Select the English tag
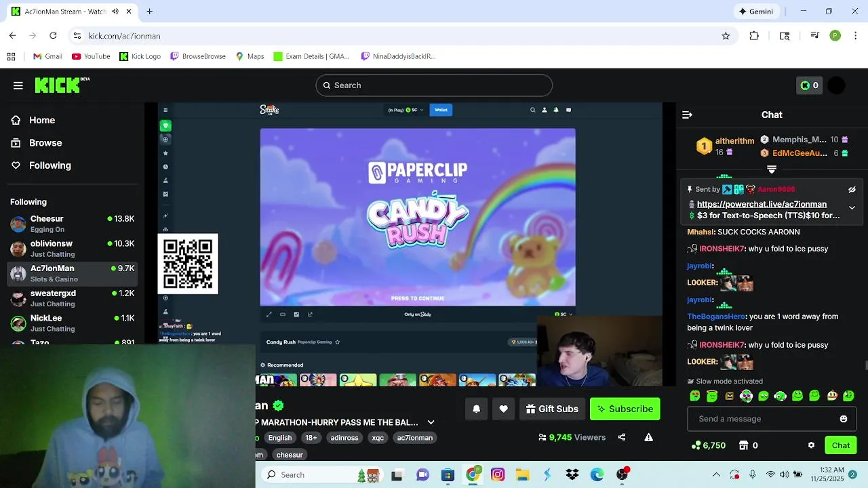Viewport: 868px width, 488px height. click(x=279, y=438)
